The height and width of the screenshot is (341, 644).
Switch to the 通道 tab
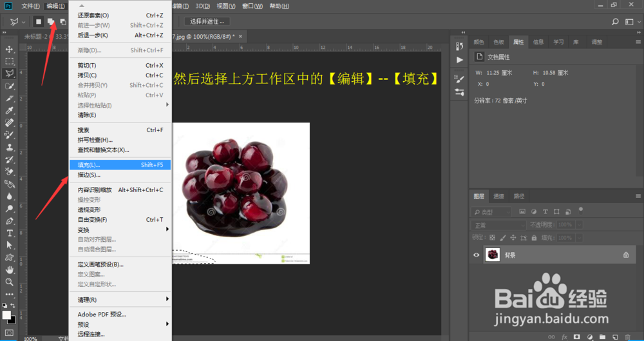coord(498,196)
